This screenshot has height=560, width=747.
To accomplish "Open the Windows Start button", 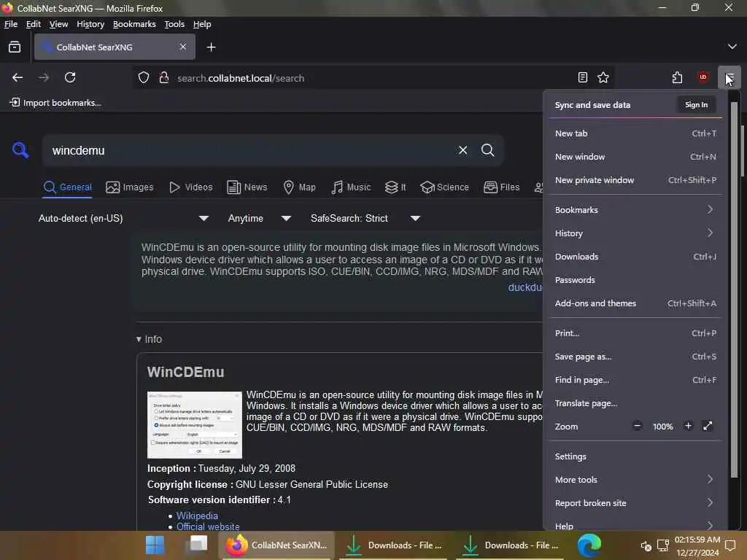I will coord(155,545).
